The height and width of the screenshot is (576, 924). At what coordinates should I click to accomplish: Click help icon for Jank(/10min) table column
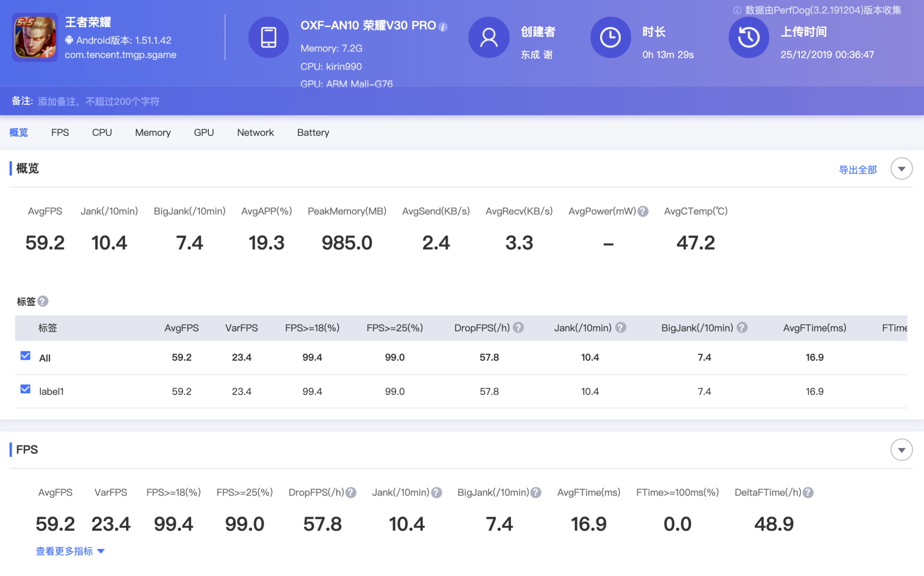621,328
